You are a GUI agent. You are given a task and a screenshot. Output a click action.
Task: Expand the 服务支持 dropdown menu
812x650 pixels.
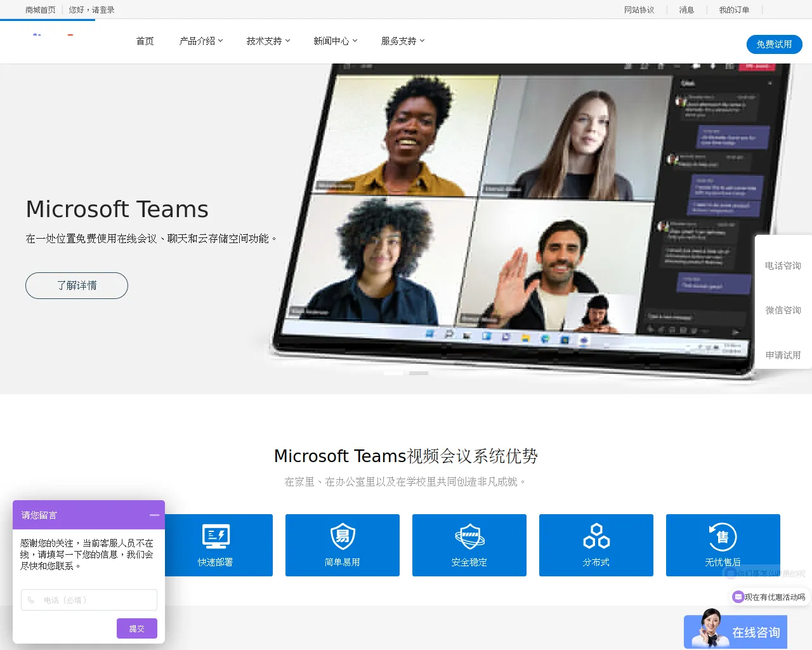tap(403, 41)
